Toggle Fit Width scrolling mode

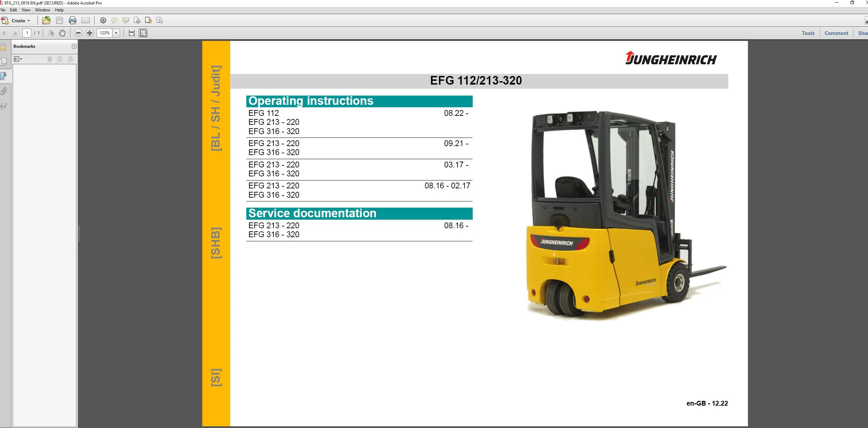(x=132, y=33)
